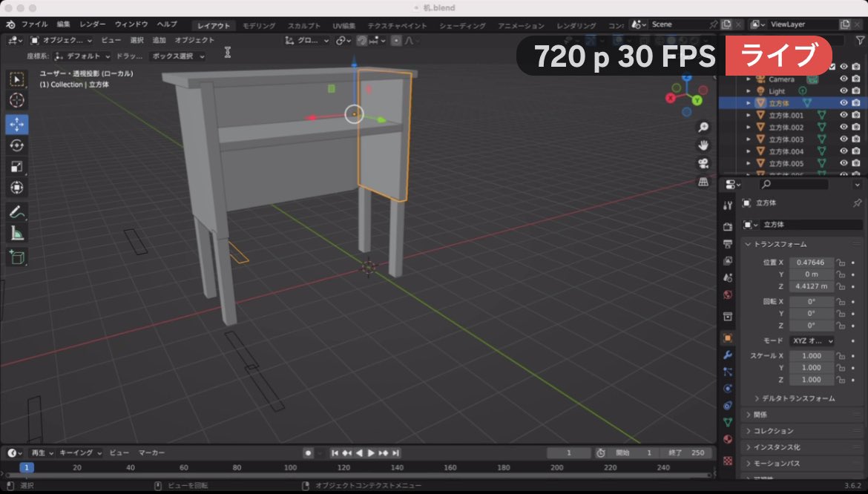
Task: Open the viewport 選択 menu
Action: (137, 40)
